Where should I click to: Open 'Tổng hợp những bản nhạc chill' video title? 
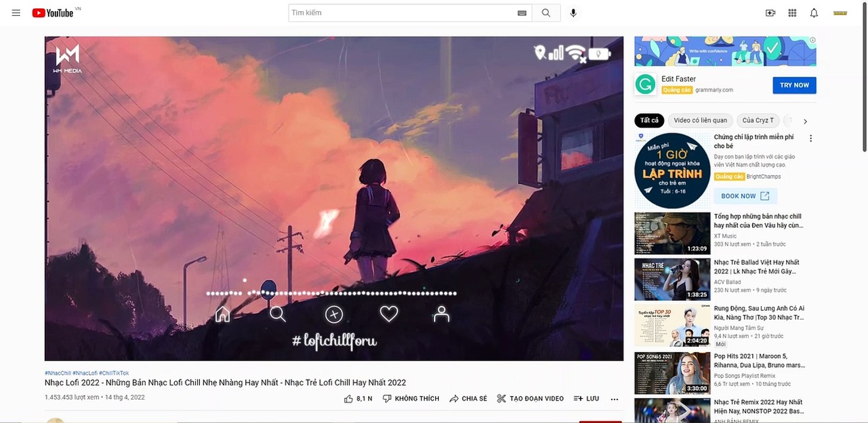(x=759, y=221)
